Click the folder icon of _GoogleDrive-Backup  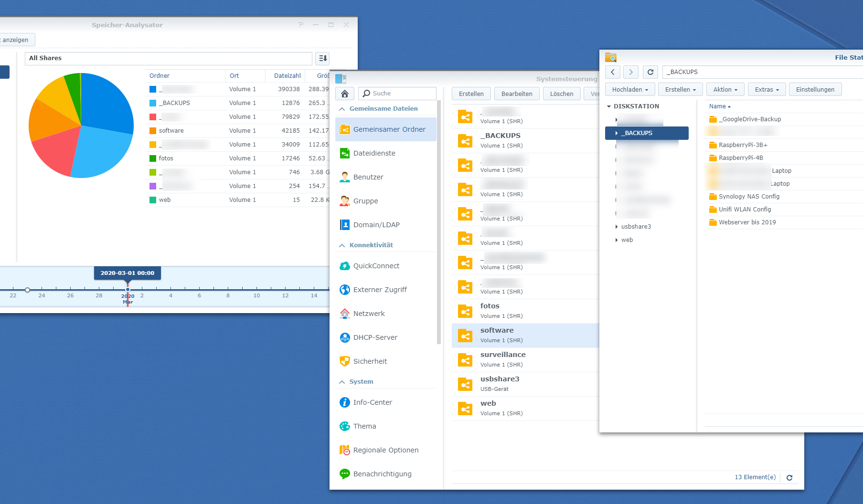(x=713, y=119)
